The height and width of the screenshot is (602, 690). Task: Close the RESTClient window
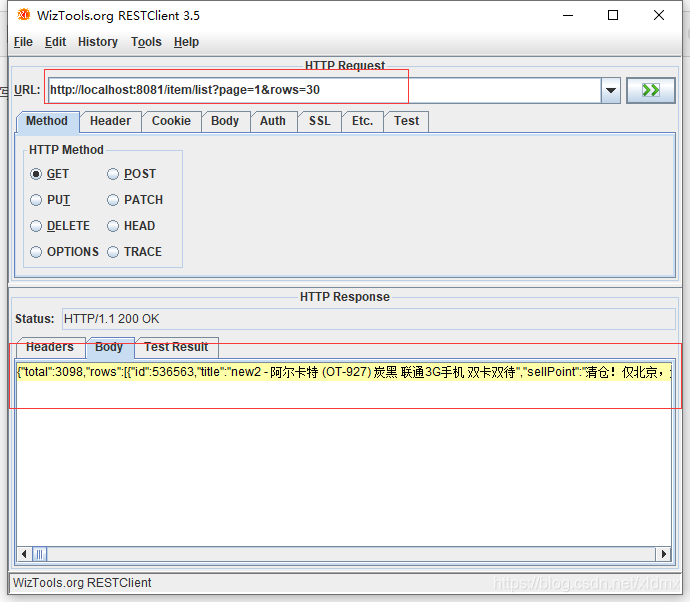coord(659,15)
